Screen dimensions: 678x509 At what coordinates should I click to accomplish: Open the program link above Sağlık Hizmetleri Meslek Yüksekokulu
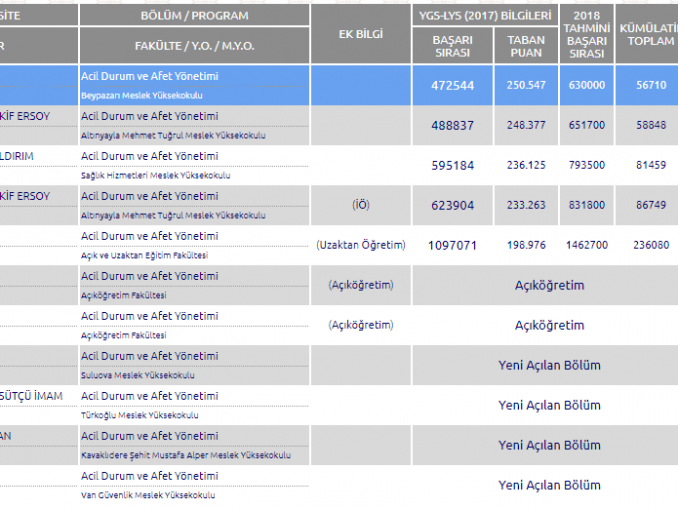(149, 156)
